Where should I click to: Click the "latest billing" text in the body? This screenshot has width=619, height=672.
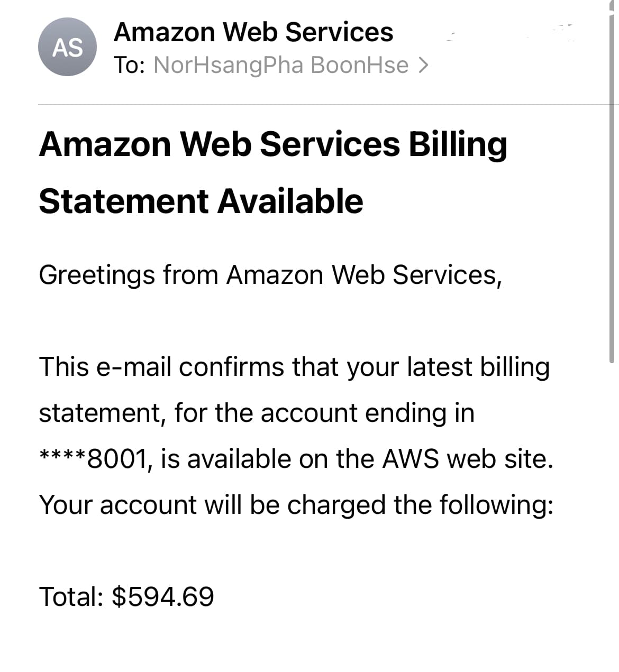pyautogui.click(x=478, y=367)
